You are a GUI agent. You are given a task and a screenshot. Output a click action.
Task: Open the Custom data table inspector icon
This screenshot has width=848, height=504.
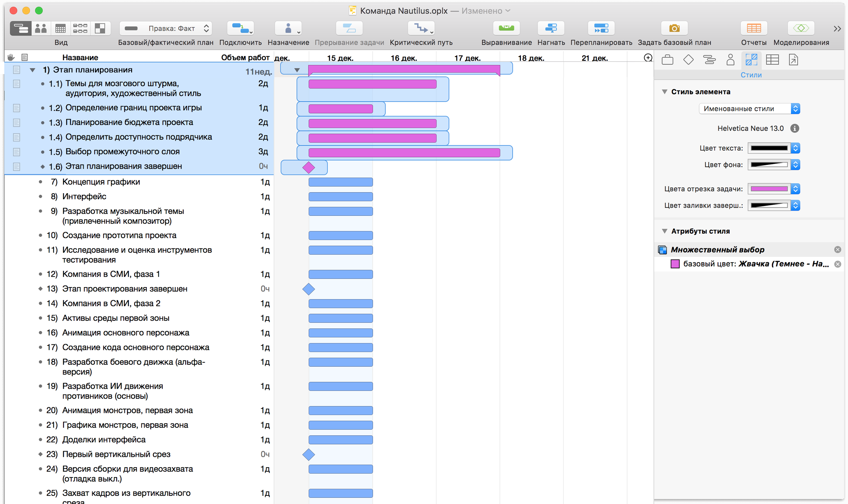(x=772, y=60)
